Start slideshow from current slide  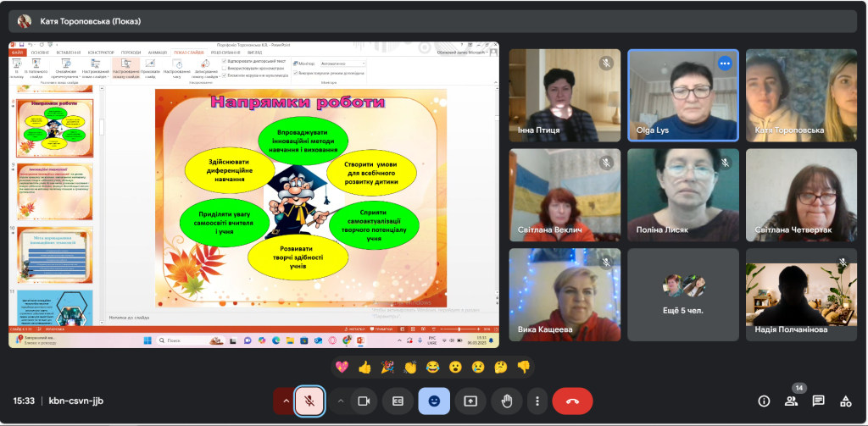pos(36,68)
